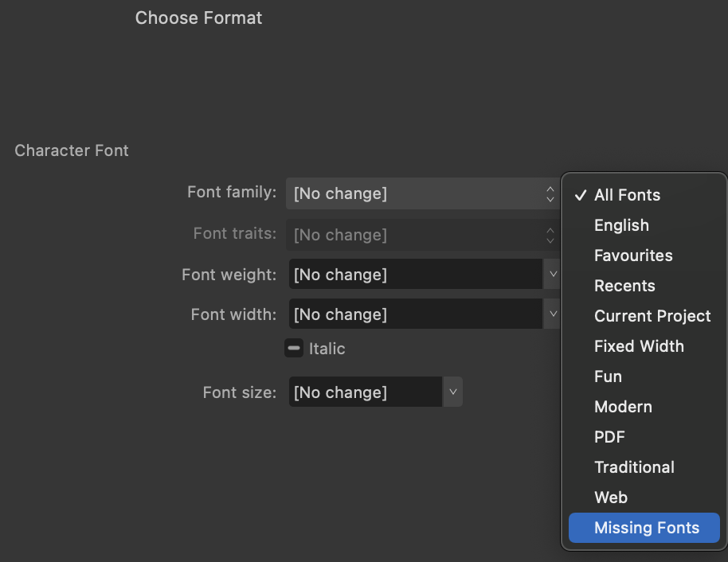Select the Traditional collection
The width and height of the screenshot is (728, 562).
coord(634,467)
